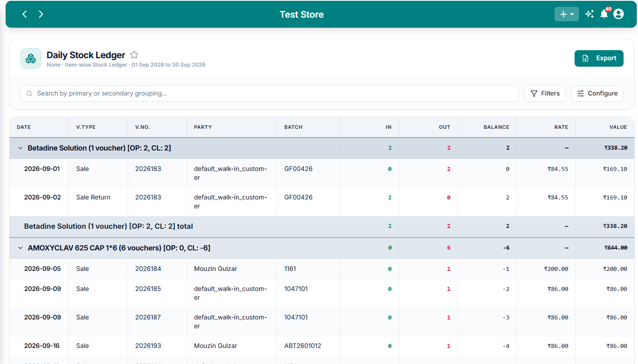Open the AI sparkle assistant icon
The image size is (638, 364).
click(x=589, y=14)
